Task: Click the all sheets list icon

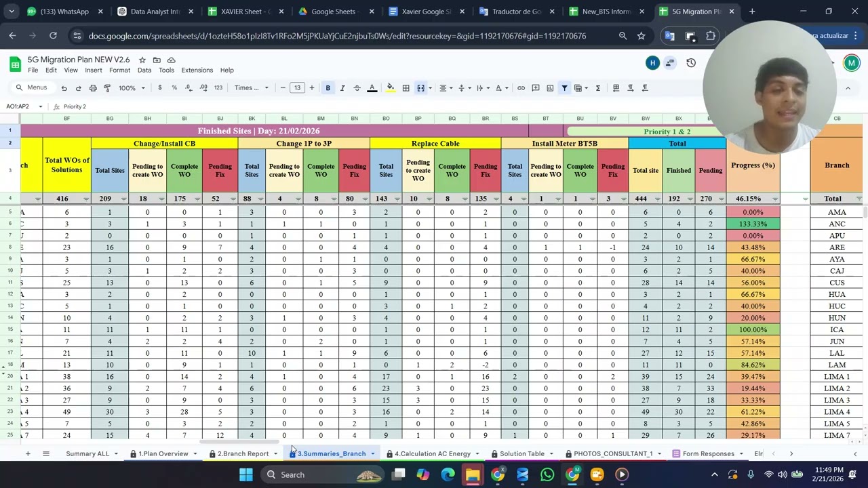Action: coord(45,453)
